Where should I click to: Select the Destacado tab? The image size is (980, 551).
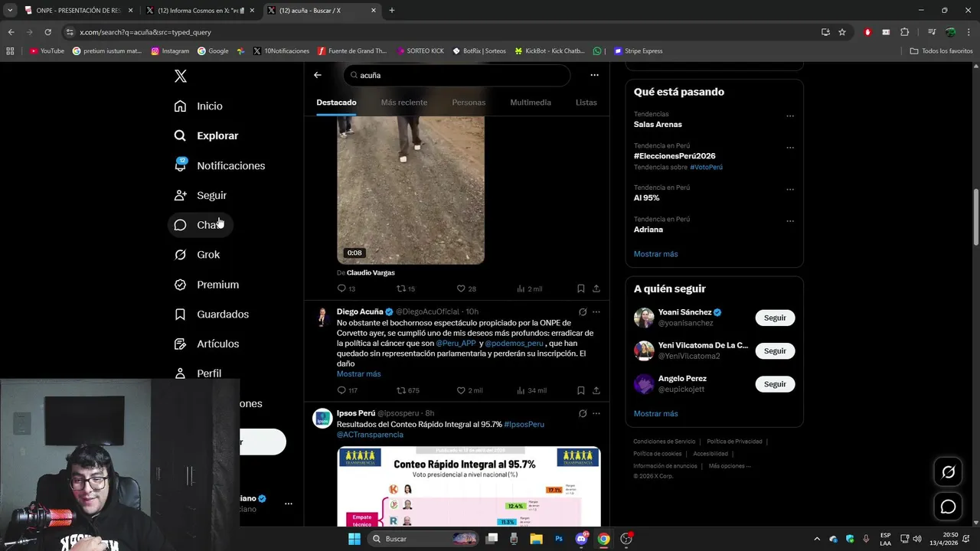[336, 103]
